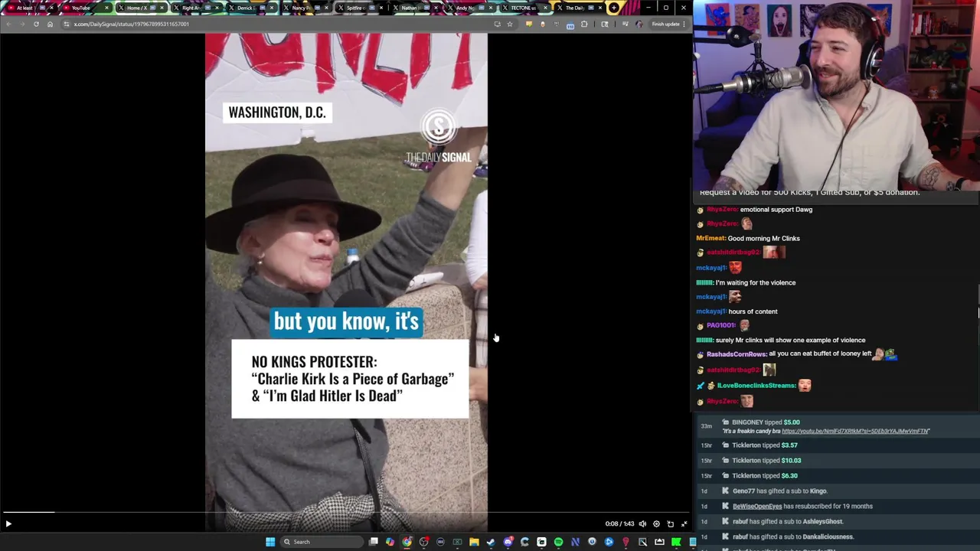Click the MrEmeat username in chat
This screenshot has width=980, height=551.
pos(710,238)
